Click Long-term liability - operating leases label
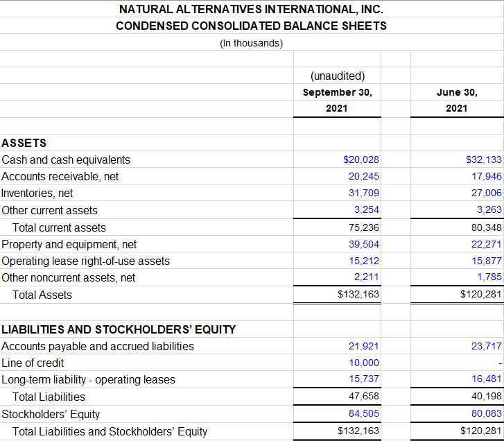The image size is (504, 441). click(x=89, y=380)
